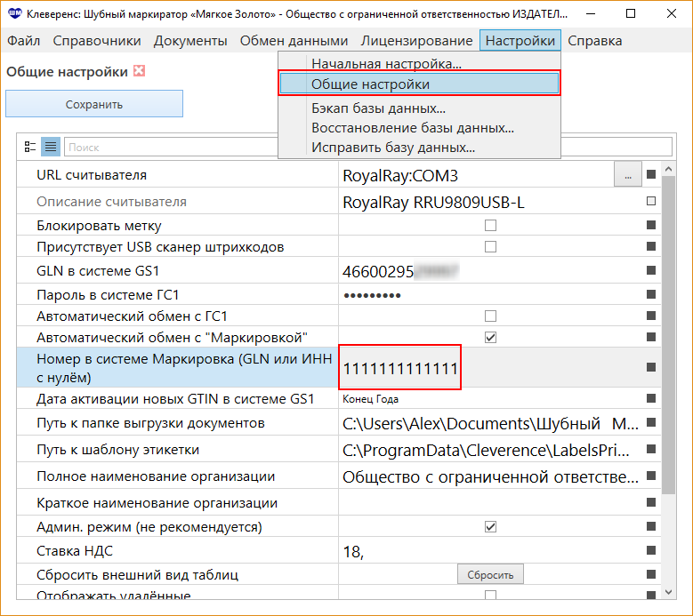Choose Восстановление базы данных... menu item
693x616 pixels.
pos(419,128)
